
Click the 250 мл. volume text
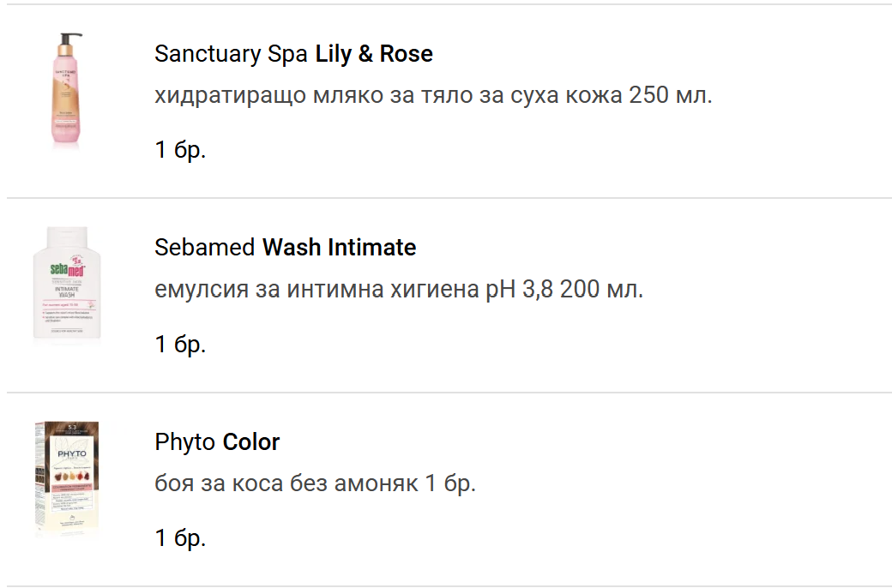(x=671, y=95)
